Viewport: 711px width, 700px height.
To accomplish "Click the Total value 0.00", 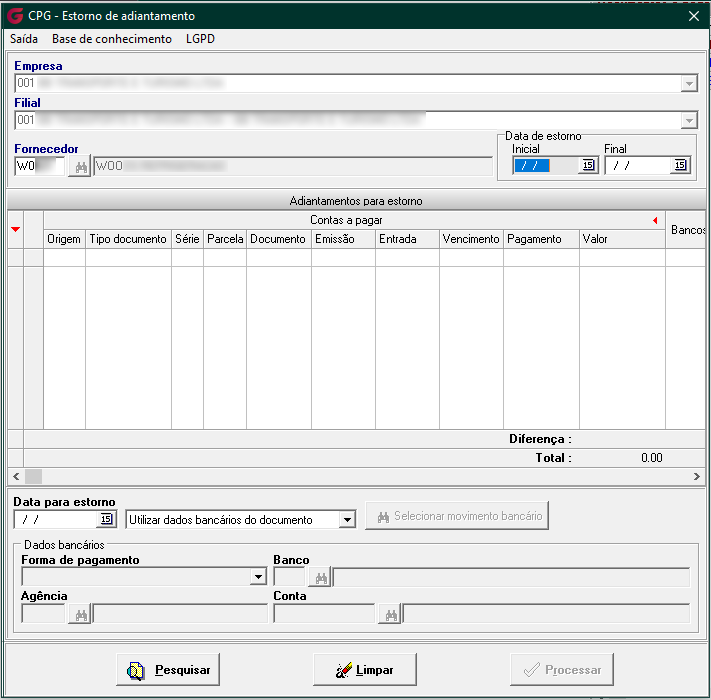I will pyautogui.click(x=652, y=458).
